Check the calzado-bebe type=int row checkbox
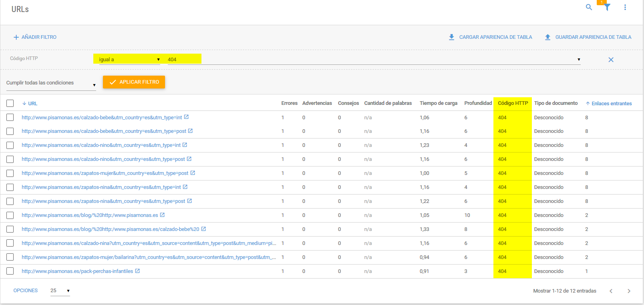The image size is (644, 305). [x=10, y=117]
